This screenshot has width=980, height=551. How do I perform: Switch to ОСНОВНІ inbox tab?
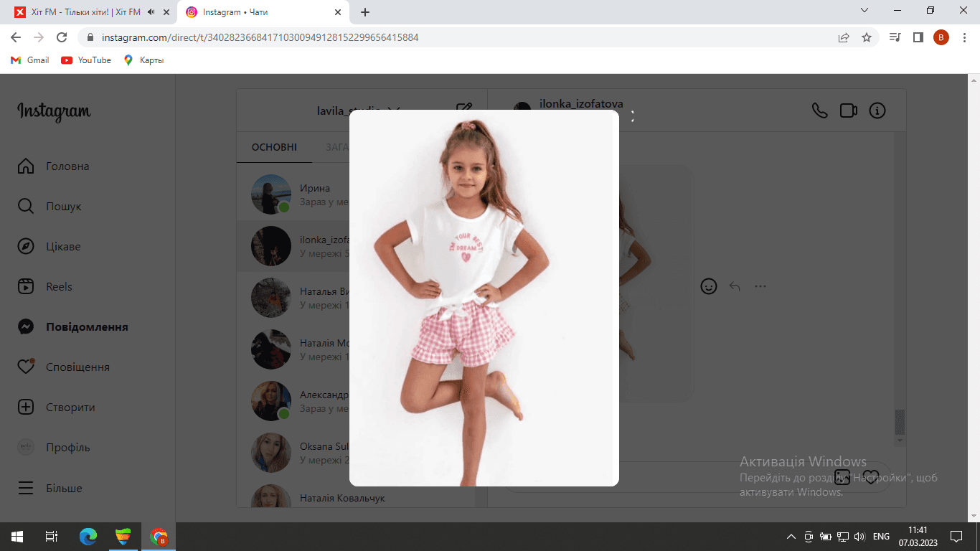click(x=274, y=147)
